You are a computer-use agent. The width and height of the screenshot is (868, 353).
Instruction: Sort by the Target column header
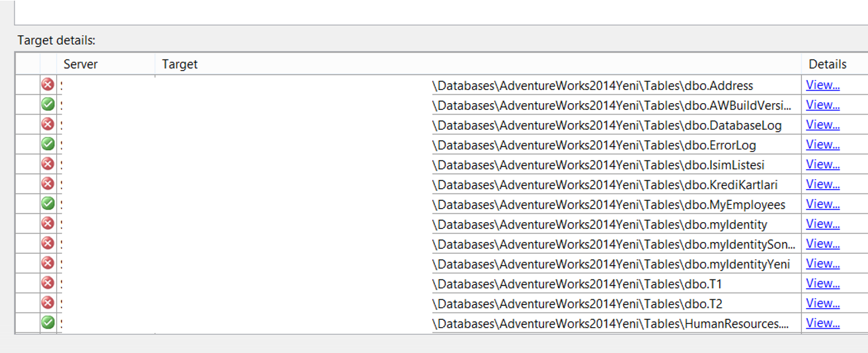pos(478,64)
